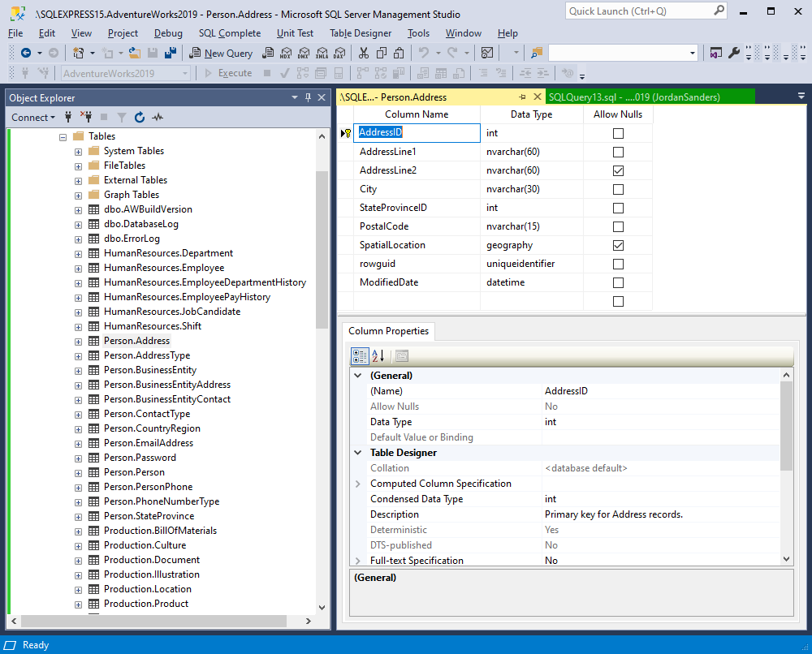
Task: Open the SQL Complete menu
Action: point(230,33)
